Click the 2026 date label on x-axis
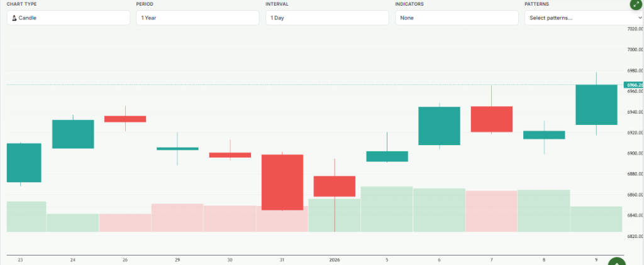The width and height of the screenshot is (644, 265). coord(335,259)
